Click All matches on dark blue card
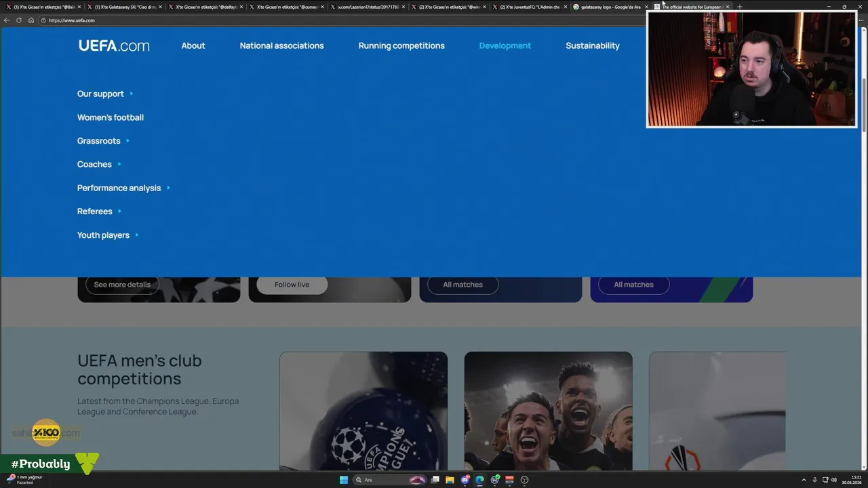868x488 pixels. tap(463, 285)
